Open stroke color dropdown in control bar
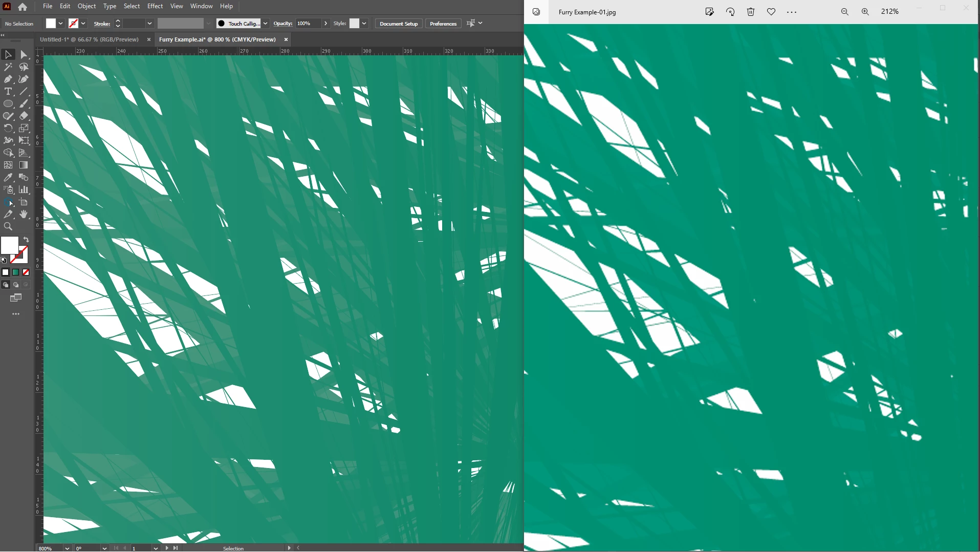The image size is (980, 552). coord(83,24)
